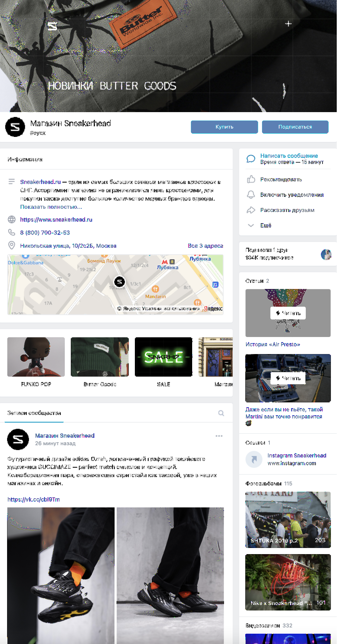Open the partially visible shop building thumbnail
The height and width of the screenshot is (644, 337).
pyautogui.click(x=216, y=357)
